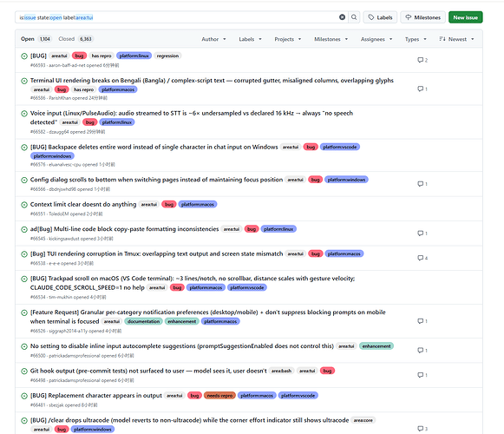Click open status icon of Replacement character issue

(x=24, y=396)
